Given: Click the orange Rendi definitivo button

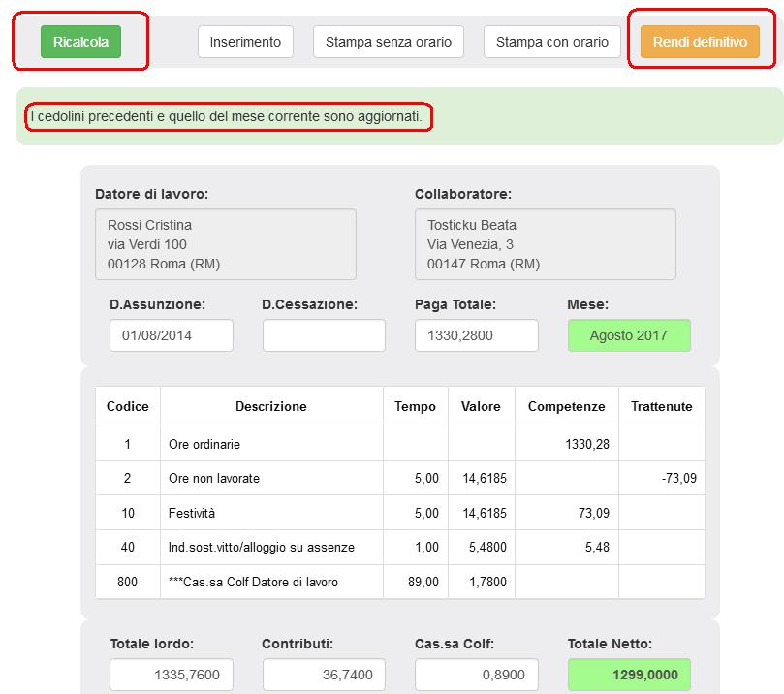Looking at the screenshot, I should (699, 42).
